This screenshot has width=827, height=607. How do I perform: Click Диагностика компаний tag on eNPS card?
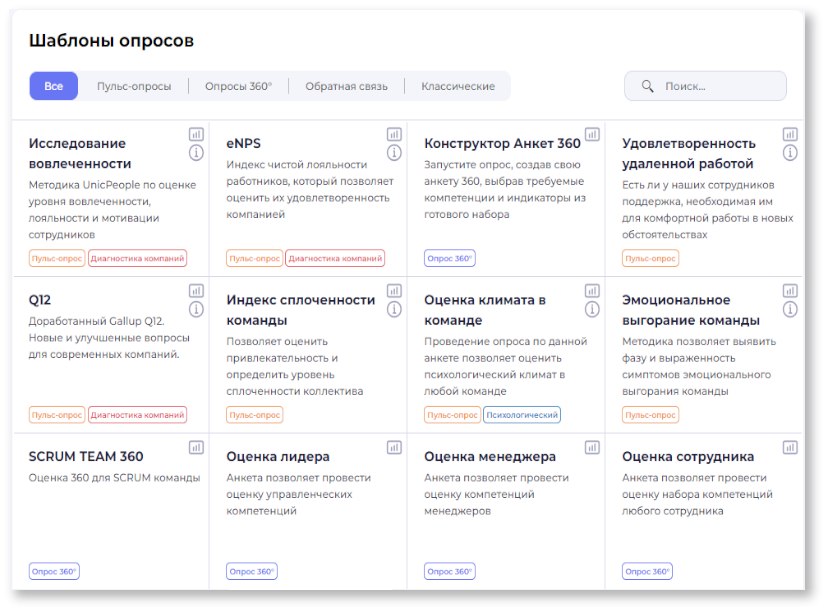click(335, 259)
